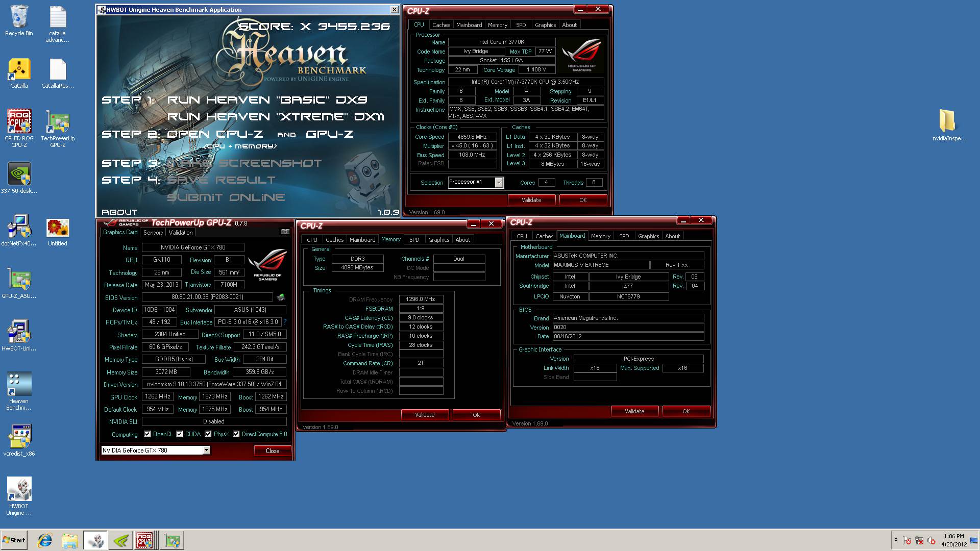Click SUBMIT ONLINE in Heaven window
Screen dimensions: 980x551
(x=226, y=197)
